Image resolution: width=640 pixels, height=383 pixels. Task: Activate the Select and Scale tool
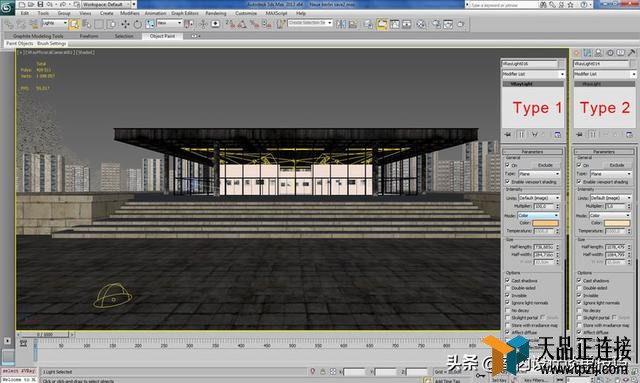click(x=150, y=24)
